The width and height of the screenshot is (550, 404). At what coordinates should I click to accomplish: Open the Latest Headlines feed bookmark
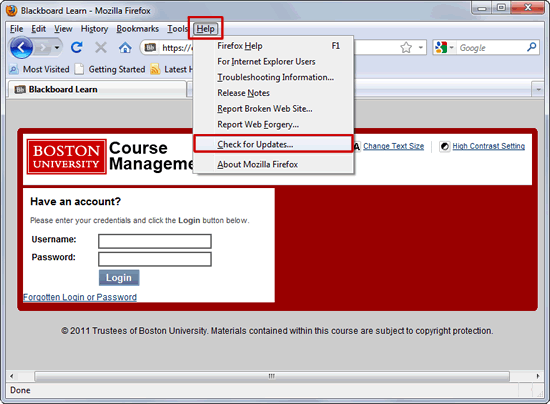tap(171, 69)
